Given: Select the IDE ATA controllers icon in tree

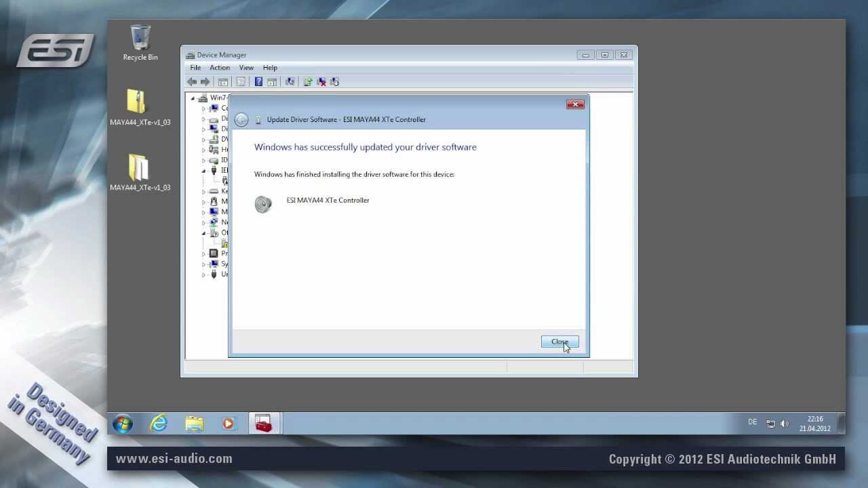Looking at the screenshot, I should click(x=214, y=160).
